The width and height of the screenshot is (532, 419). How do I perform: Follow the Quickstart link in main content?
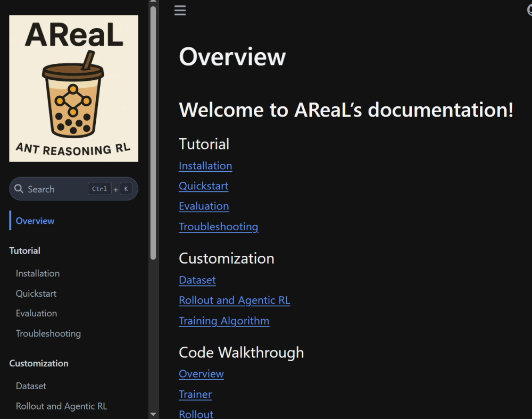click(204, 186)
